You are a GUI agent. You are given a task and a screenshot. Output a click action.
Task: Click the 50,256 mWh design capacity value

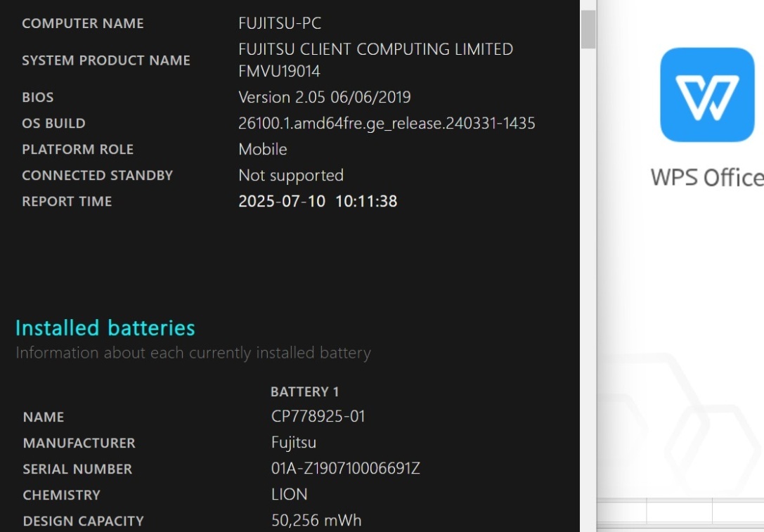316,521
